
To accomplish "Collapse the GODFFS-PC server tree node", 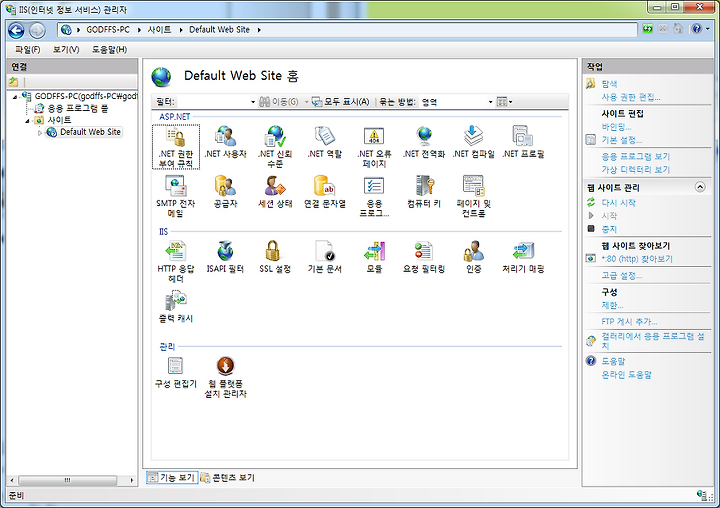I will click(15, 97).
